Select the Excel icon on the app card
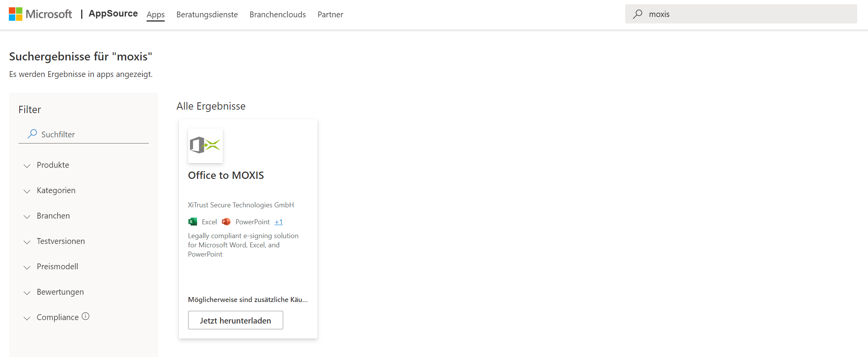 192,222
